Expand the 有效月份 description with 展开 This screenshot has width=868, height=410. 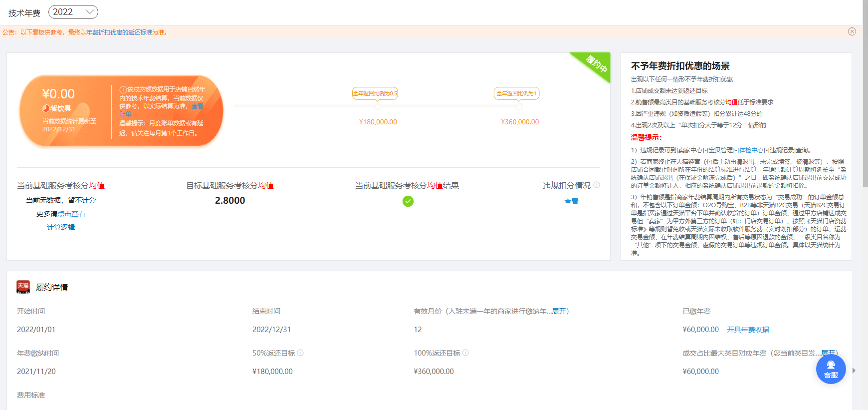coord(559,311)
